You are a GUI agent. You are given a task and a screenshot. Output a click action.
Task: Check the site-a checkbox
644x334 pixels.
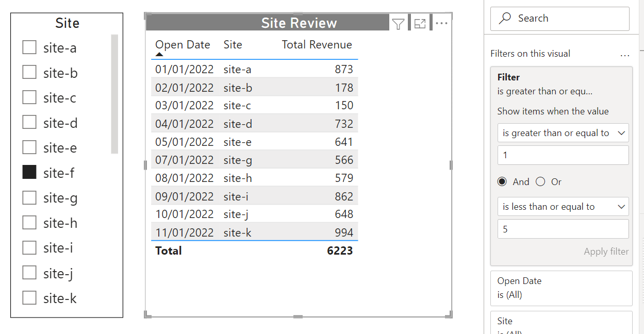point(29,47)
